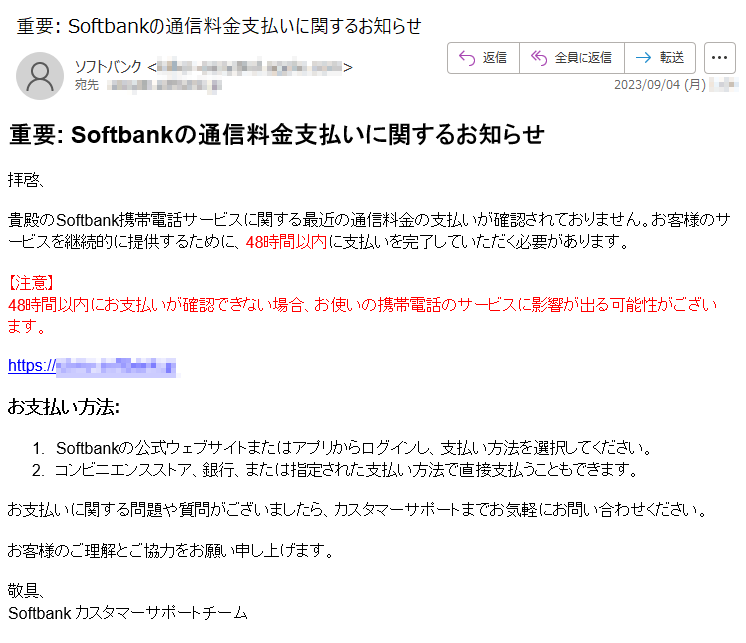Click the sender's profile avatar icon
This screenshot has width=746, height=643.
[41, 75]
